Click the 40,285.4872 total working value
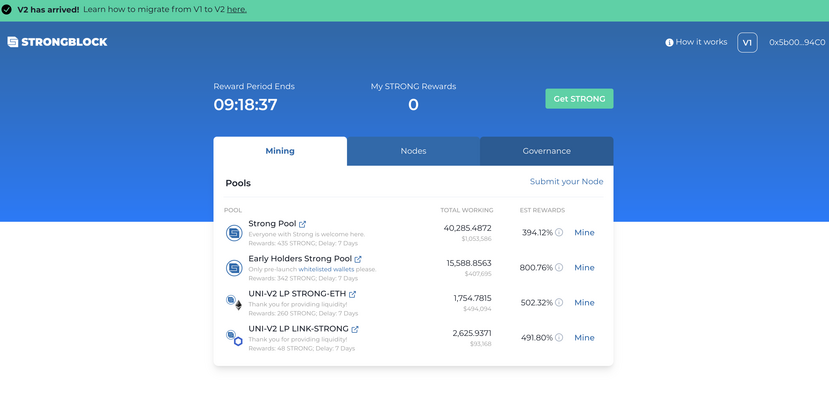This screenshot has width=829, height=405. [467, 228]
